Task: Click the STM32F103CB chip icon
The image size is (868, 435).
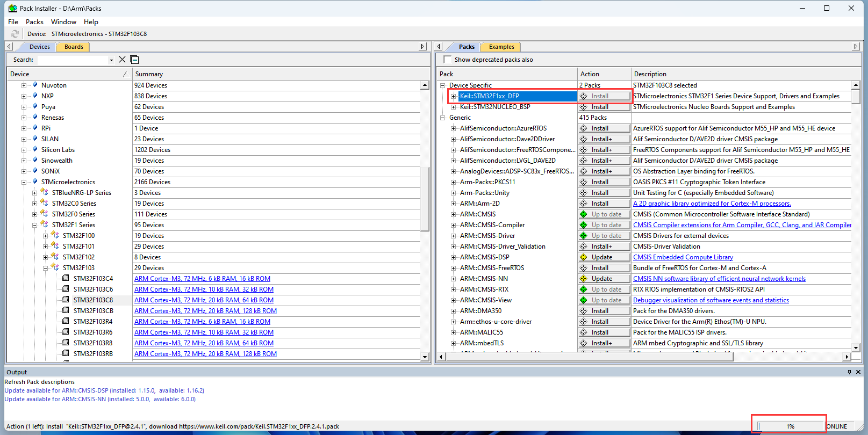Action: point(66,310)
